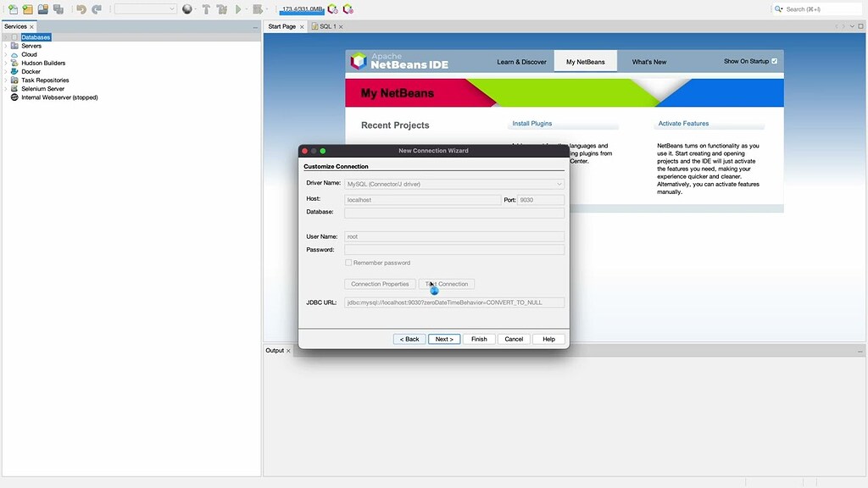Image resolution: width=868 pixels, height=488 pixels.
Task: Uncheck Show On Startup on the Start Page
Action: [x=774, y=60]
